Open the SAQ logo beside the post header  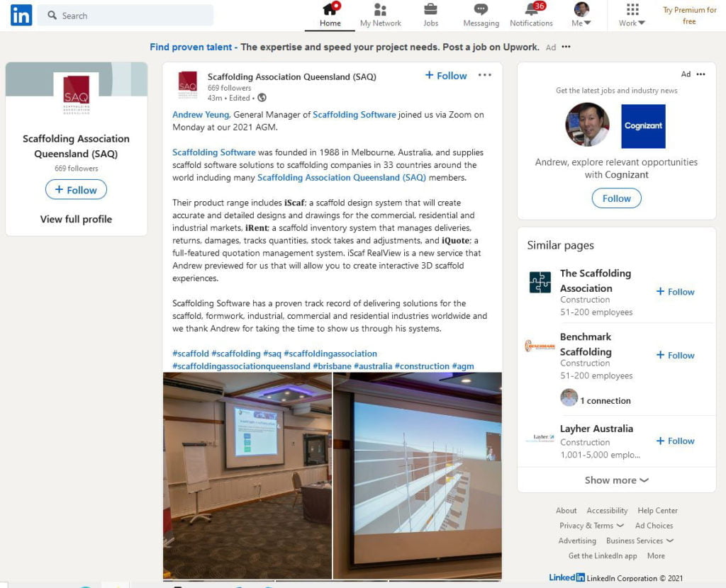click(187, 85)
